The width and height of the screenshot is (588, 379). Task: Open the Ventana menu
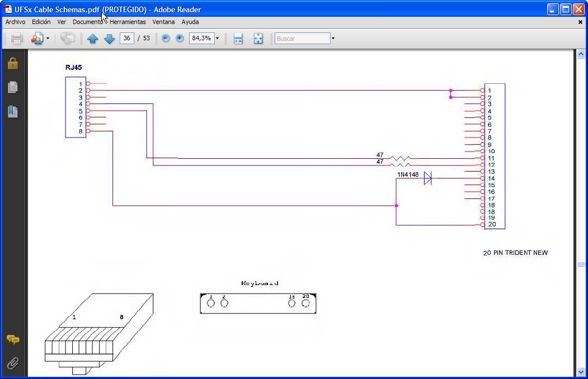pos(163,22)
